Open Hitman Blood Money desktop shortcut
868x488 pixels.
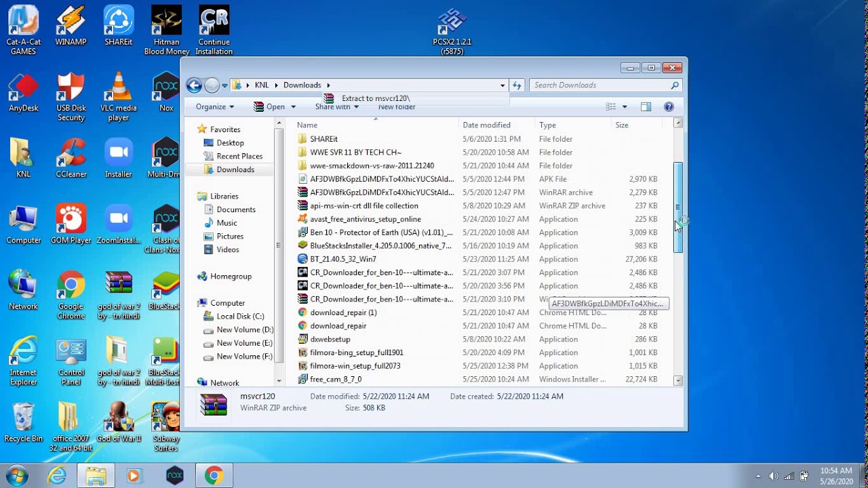tap(166, 30)
